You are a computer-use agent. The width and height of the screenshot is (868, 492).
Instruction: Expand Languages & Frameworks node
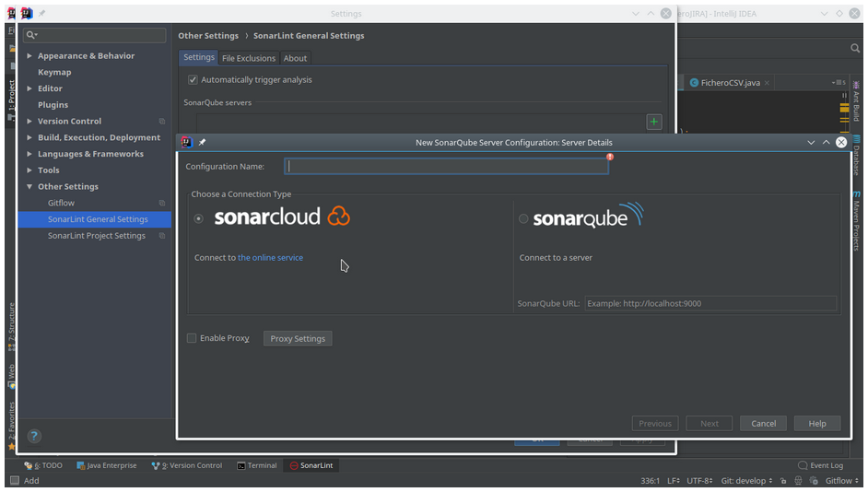29,154
